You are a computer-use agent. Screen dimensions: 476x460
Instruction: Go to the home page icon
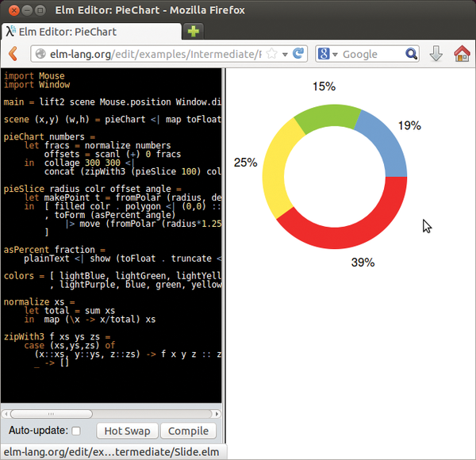click(x=462, y=53)
